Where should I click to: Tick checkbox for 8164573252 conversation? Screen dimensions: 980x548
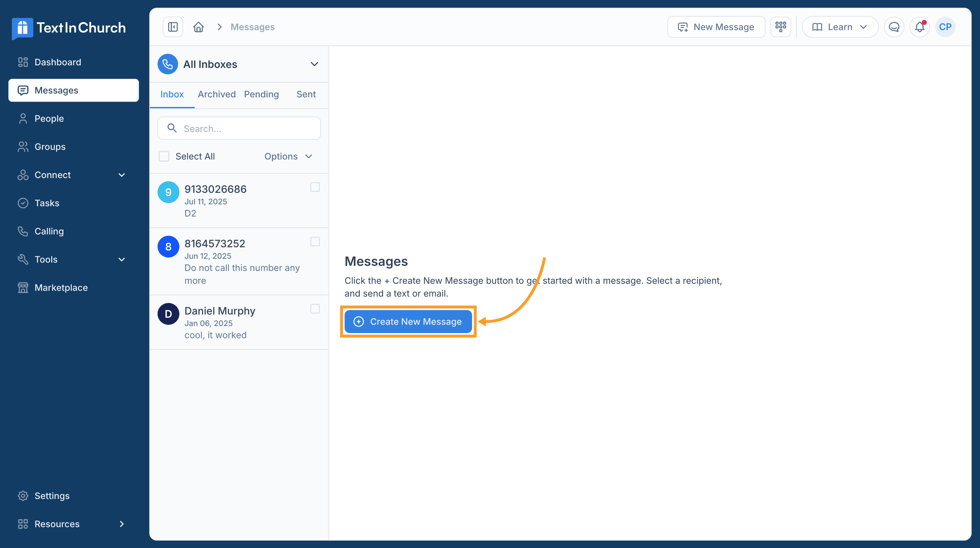[x=315, y=242]
